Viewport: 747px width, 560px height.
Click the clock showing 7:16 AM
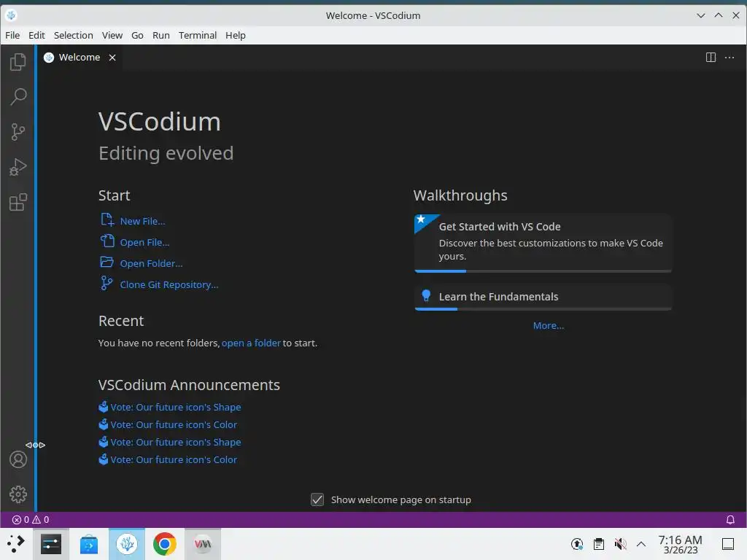(x=680, y=544)
